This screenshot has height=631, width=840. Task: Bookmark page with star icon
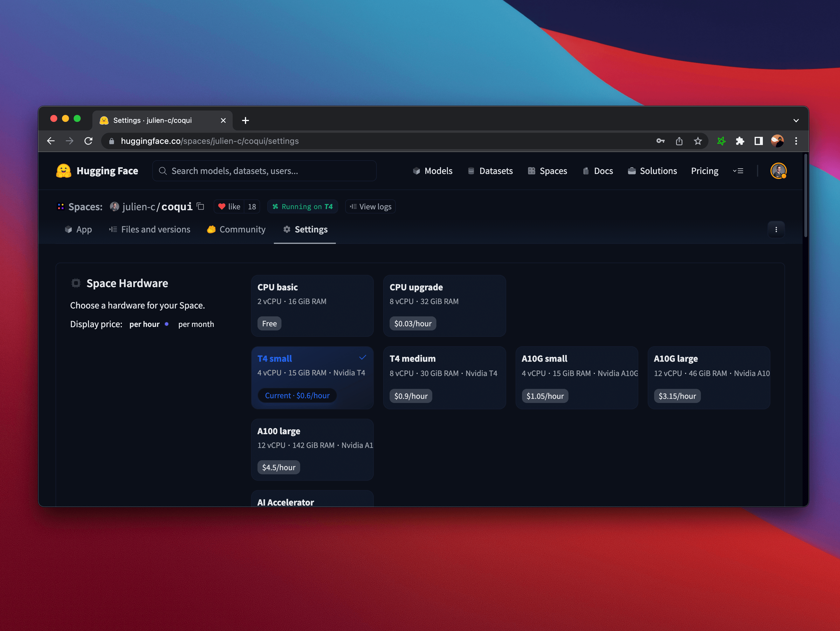(698, 141)
